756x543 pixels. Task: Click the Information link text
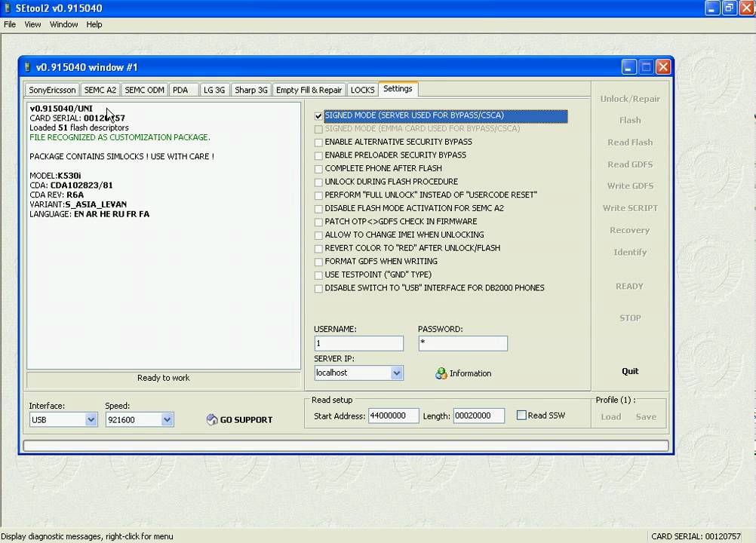(x=471, y=373)
